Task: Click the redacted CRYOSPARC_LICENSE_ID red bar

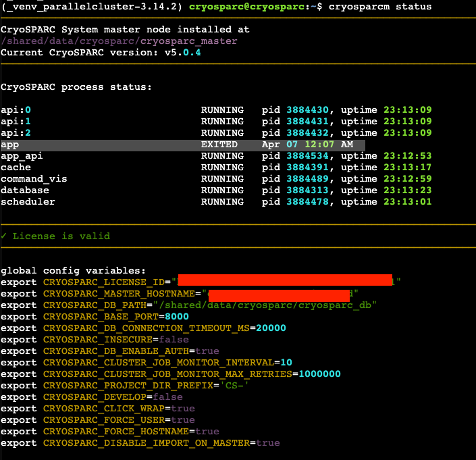Action: [x=285, y=281]
